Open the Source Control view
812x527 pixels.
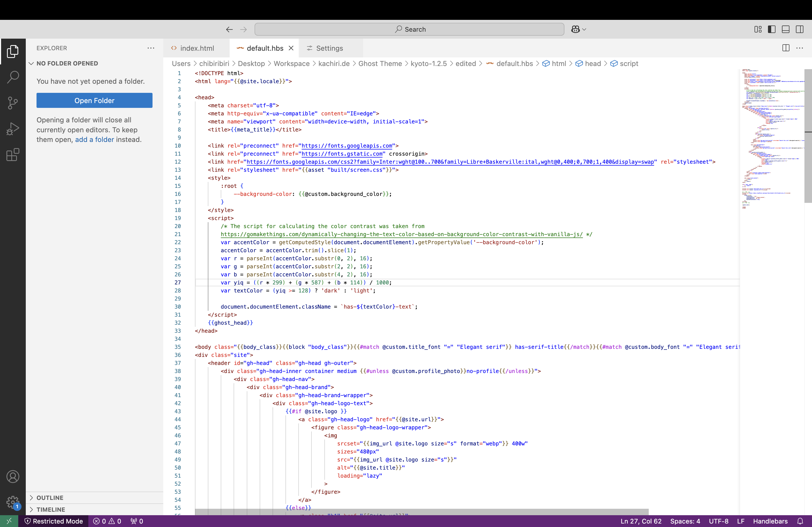(13, 103)
